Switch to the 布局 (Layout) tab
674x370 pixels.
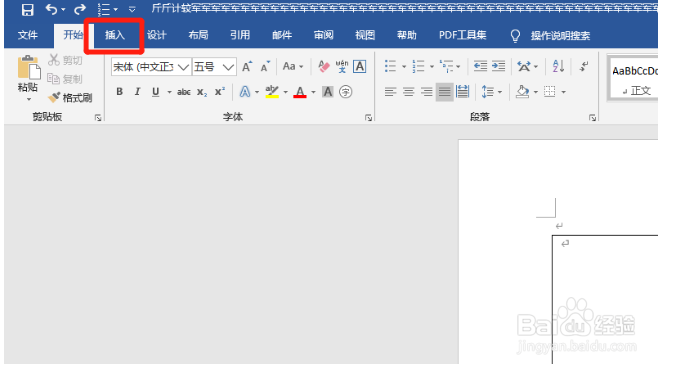click(x=198, y=35)
